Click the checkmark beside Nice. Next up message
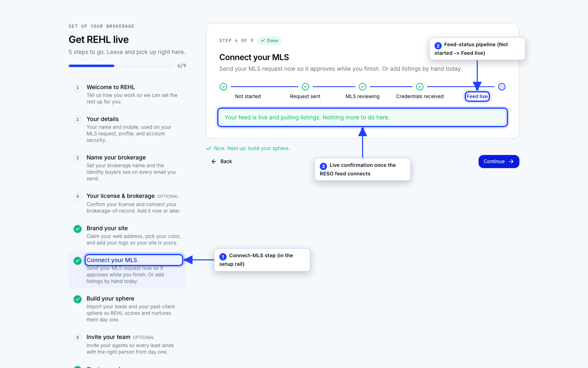Image resolution: width=588 pixels, height=368 pixels. point(209,148)
